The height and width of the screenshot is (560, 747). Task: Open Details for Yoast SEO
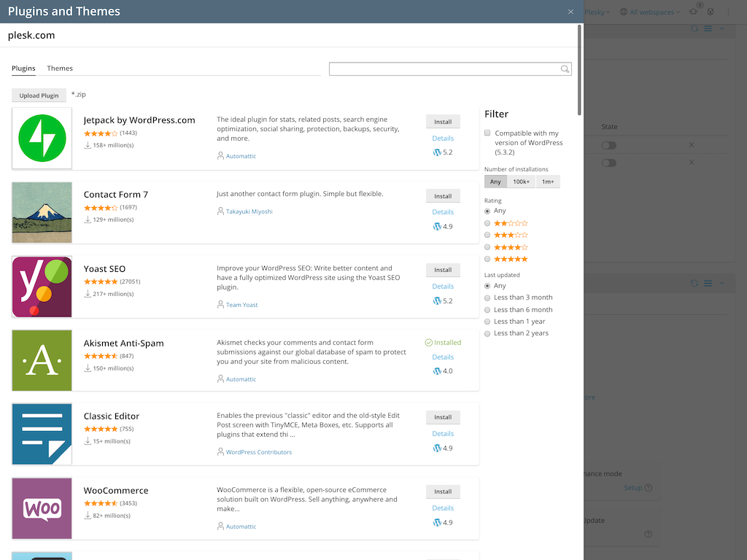[443, 286]
